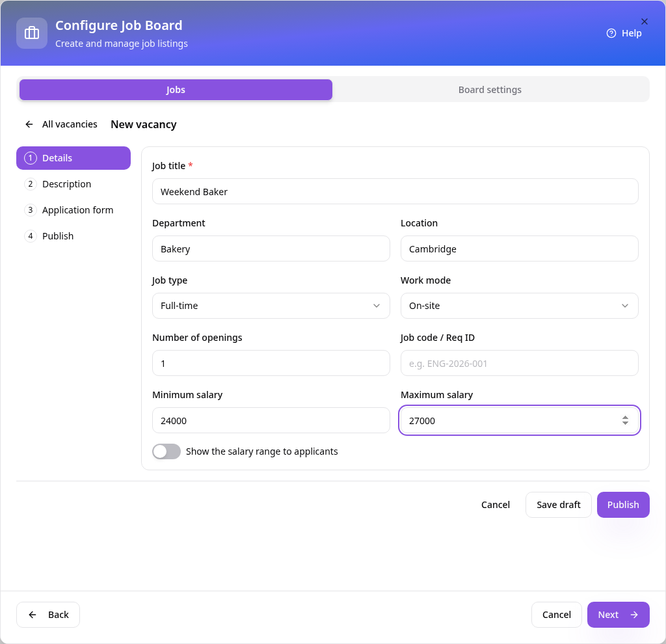Focus the Job title field
The image size is (666, 644).
[395, 192]
